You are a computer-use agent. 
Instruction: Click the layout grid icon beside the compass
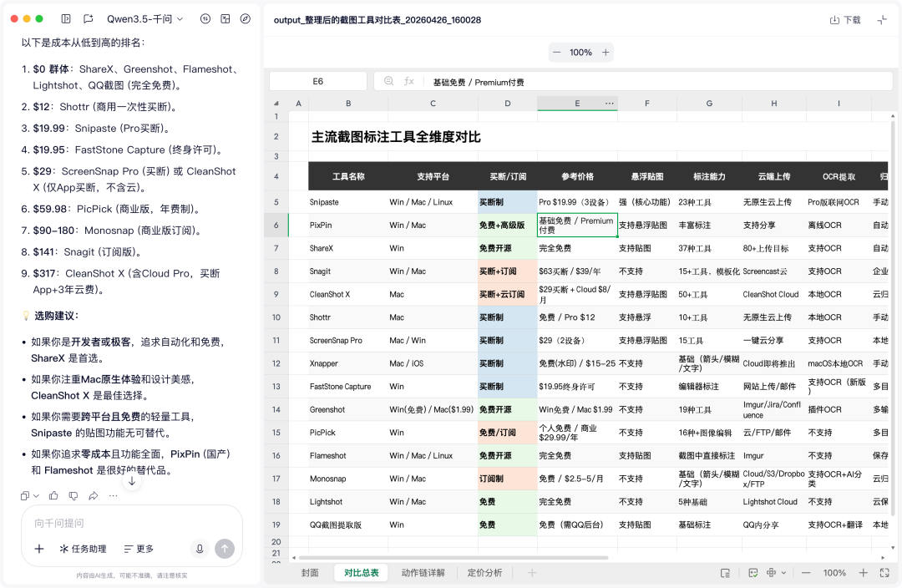(x=225, y=19)
